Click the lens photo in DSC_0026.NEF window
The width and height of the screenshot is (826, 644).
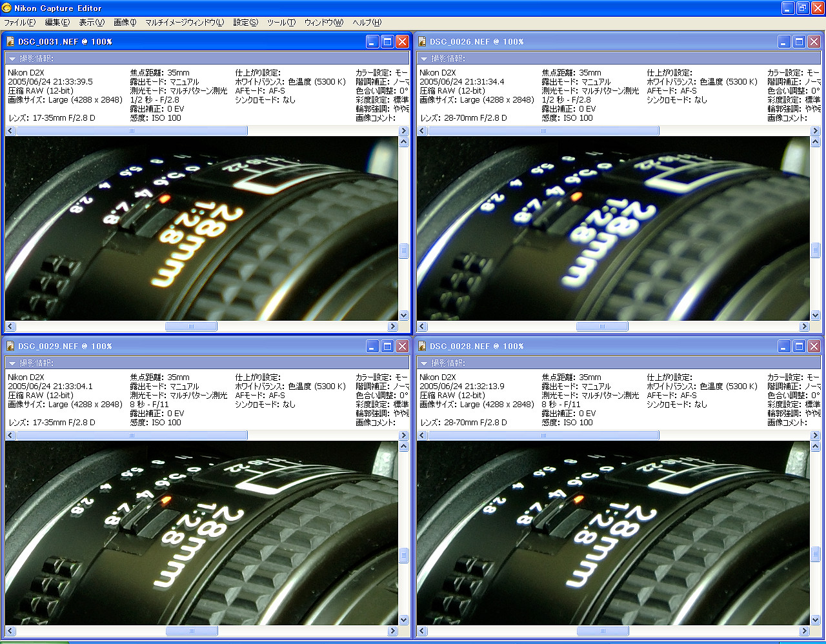click(613, 228)
